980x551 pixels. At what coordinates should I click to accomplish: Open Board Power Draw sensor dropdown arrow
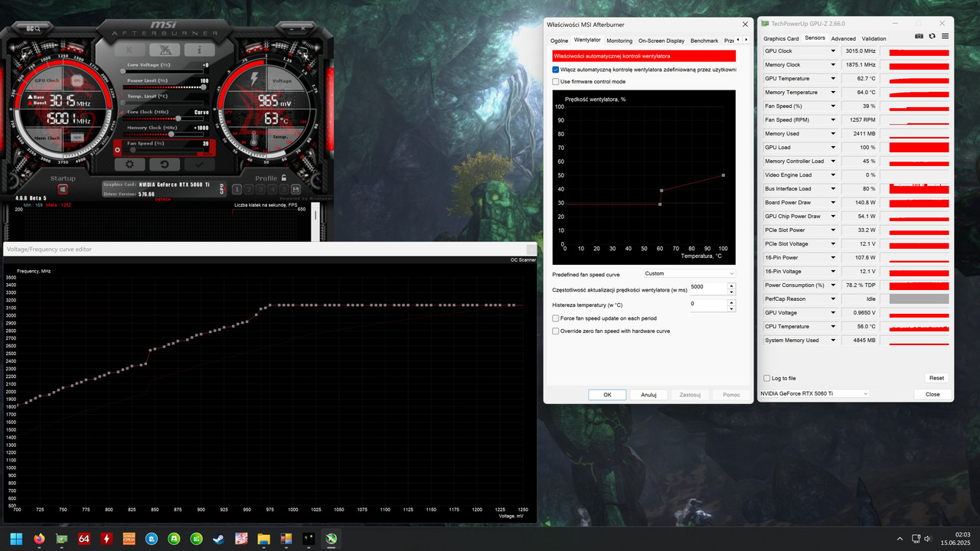(x=833, y=203)
